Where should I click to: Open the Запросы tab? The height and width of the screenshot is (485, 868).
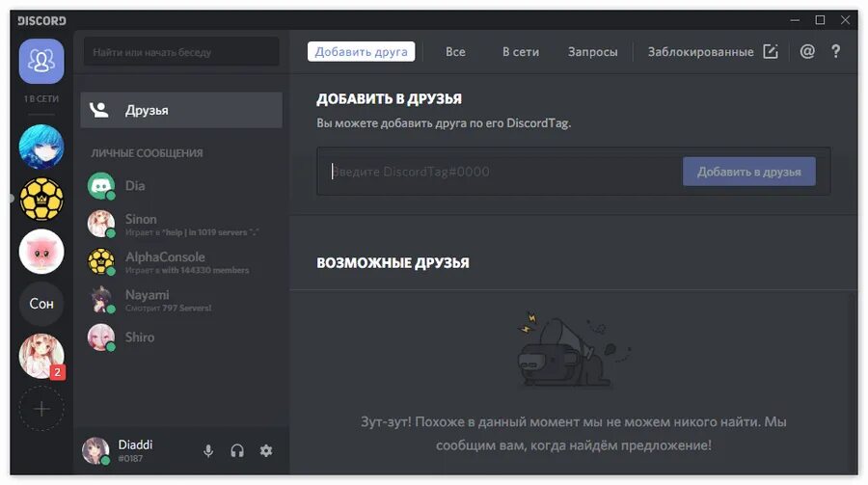tap(592, 51)
